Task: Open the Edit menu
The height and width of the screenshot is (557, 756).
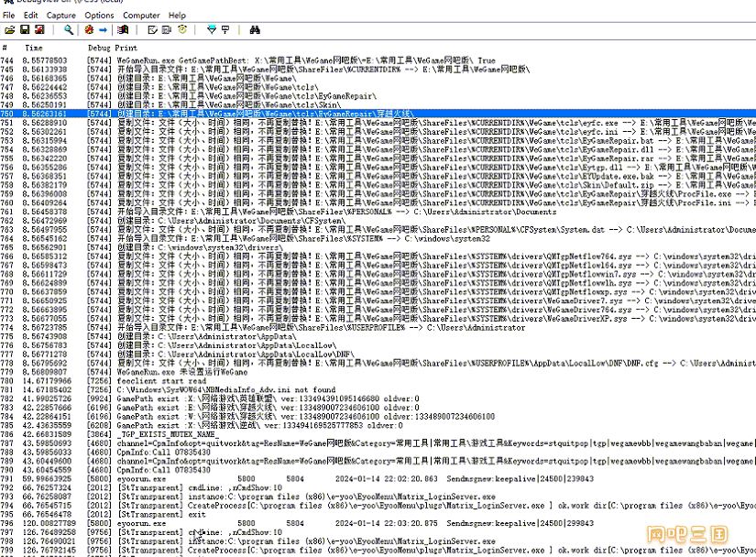Action: click(31, 16)
